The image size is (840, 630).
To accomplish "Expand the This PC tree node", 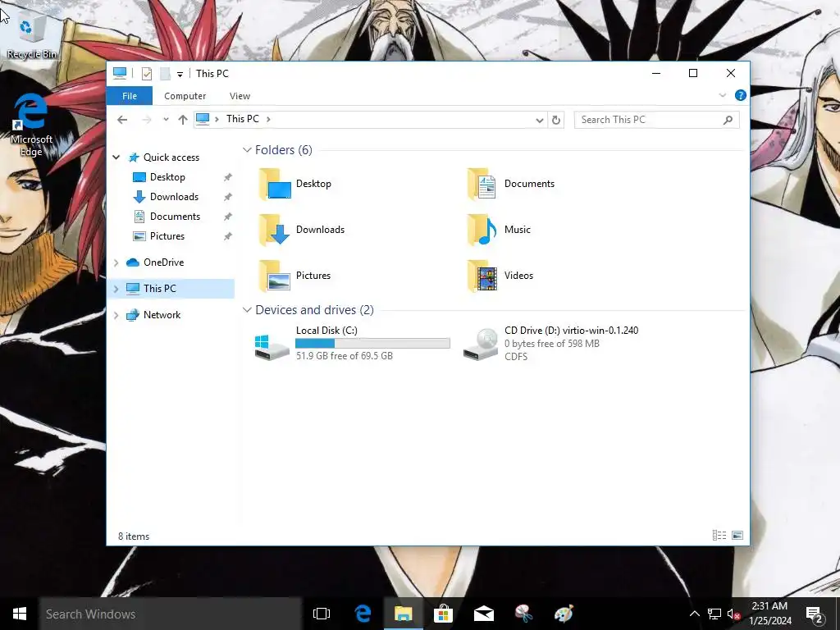I will [116, 289].
